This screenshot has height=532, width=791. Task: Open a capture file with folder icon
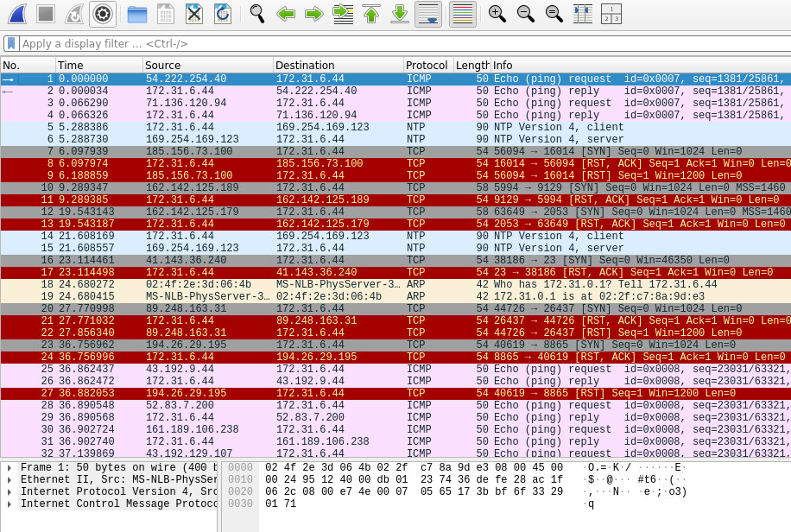coord(136,14)
